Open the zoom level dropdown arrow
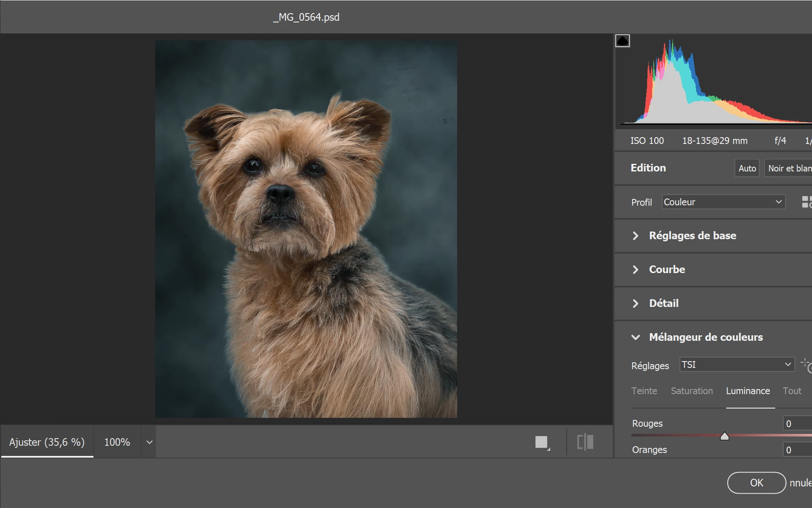 coord(149,442)
